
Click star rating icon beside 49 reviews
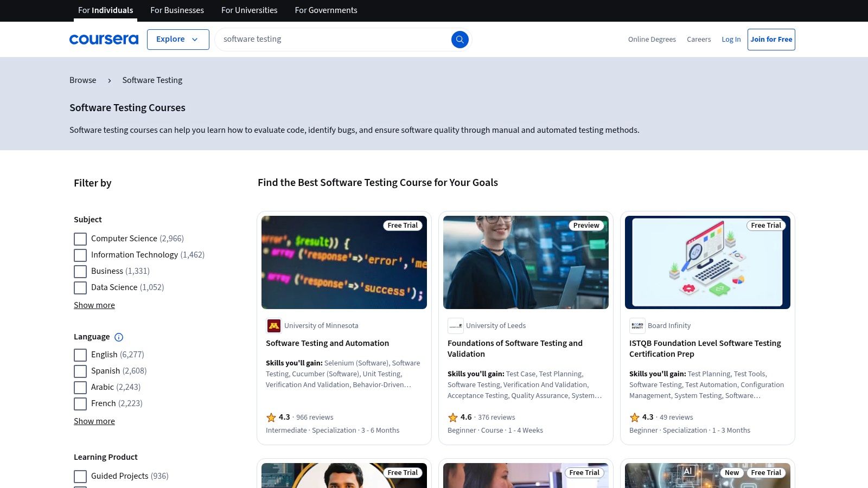tap(635, 418)
